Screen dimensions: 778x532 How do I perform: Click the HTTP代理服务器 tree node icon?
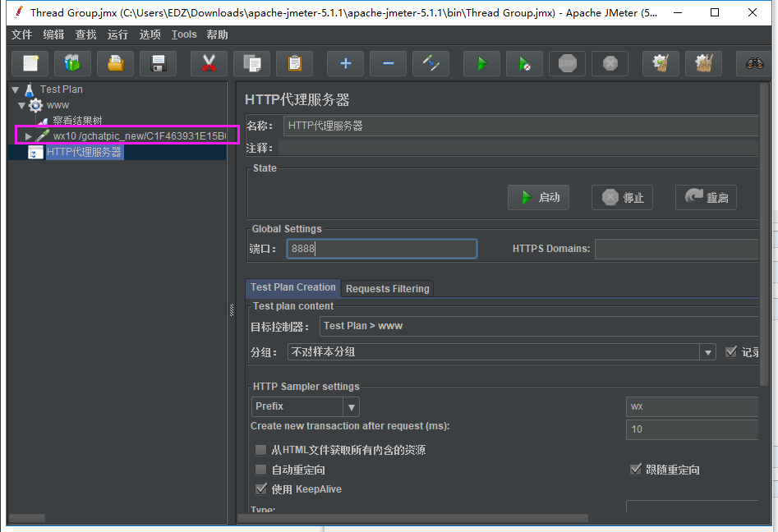point(35,152)
